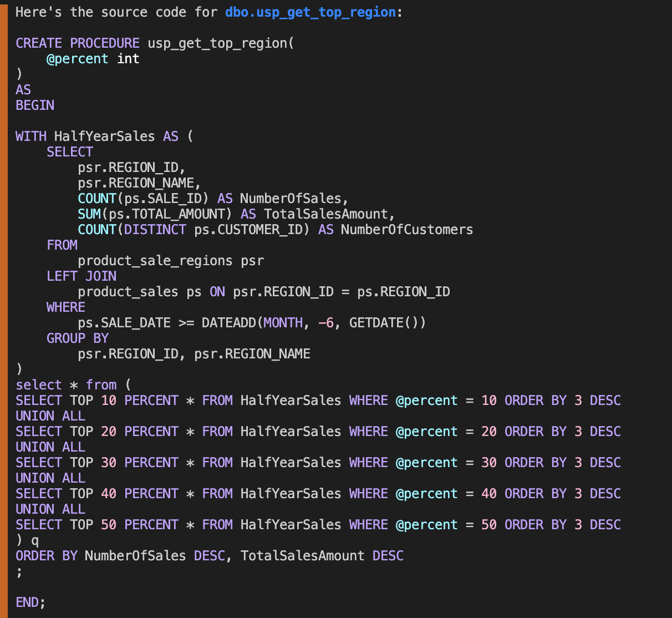Select the "SELECT TOP 20 PERCENT" line
Viewport: 672px width, 618px height.
318,432
